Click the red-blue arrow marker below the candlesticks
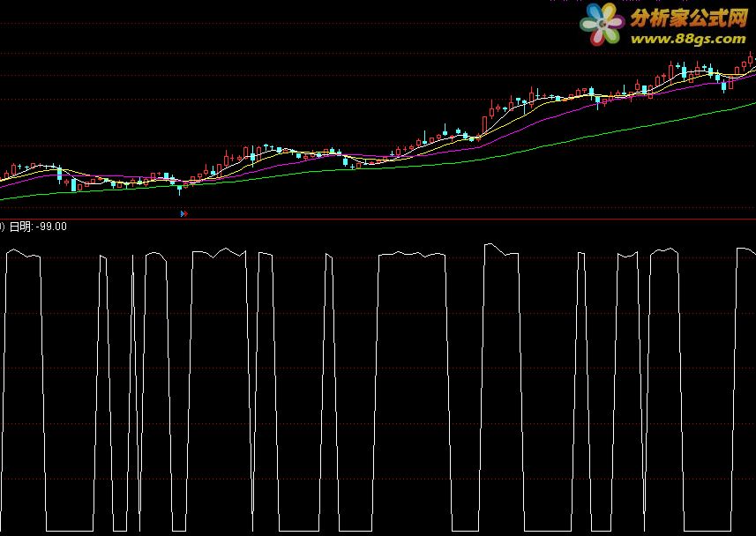Screen dimensions: 756x536 (x=183, y=213)
